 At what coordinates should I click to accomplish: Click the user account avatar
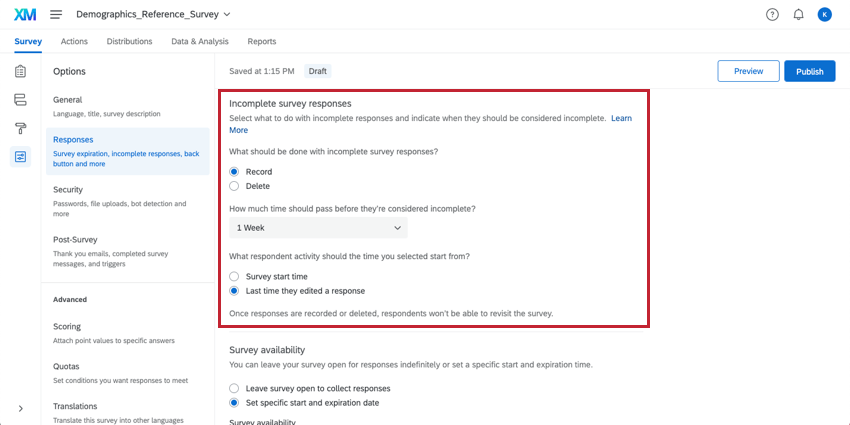tap(824, 14)
